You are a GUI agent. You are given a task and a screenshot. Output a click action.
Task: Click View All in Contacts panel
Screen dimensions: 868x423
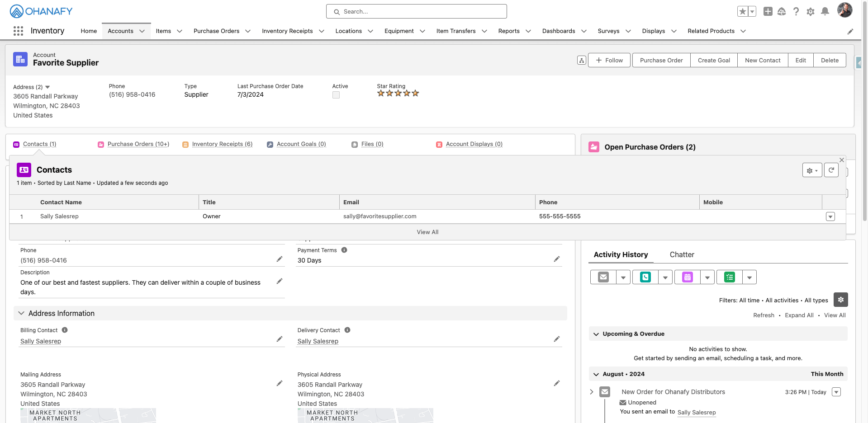click(427, 232)
